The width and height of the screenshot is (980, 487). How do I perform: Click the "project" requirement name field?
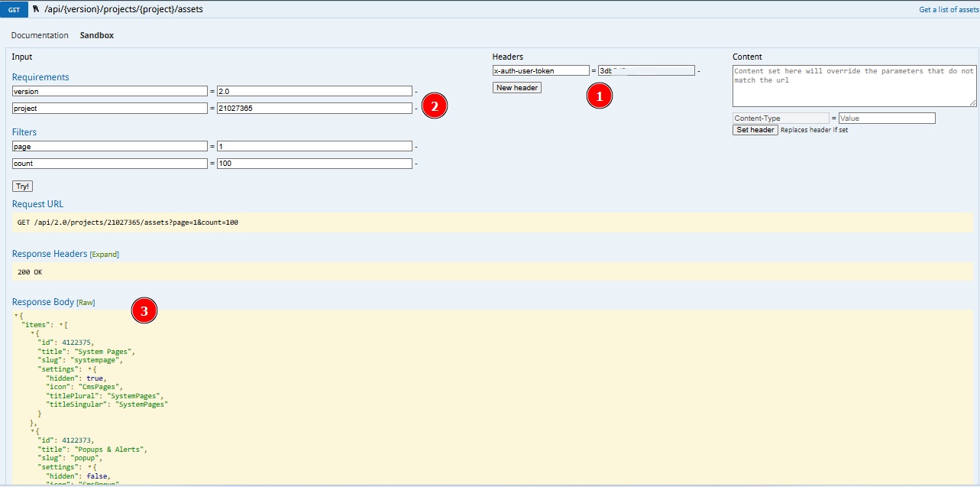tap(109, 108)
